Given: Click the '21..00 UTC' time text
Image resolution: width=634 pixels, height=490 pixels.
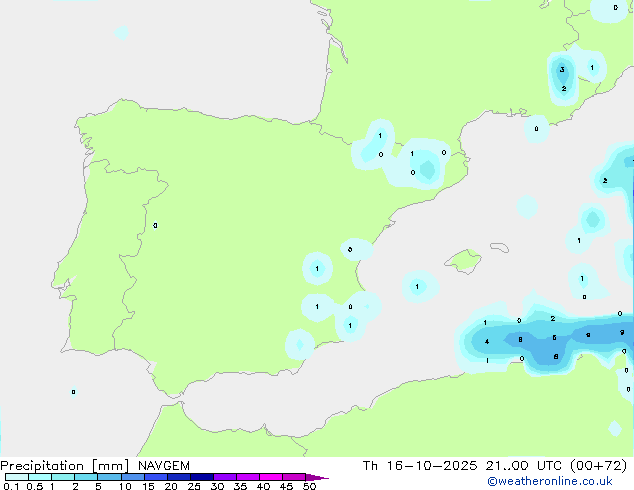Looking at the screenshot, I should click(x=524, y=466).
